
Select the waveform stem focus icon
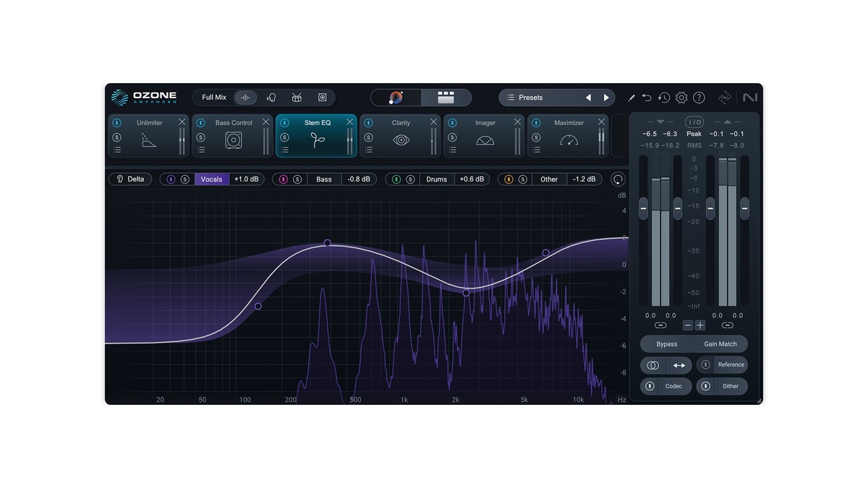[x=245, y=98]
